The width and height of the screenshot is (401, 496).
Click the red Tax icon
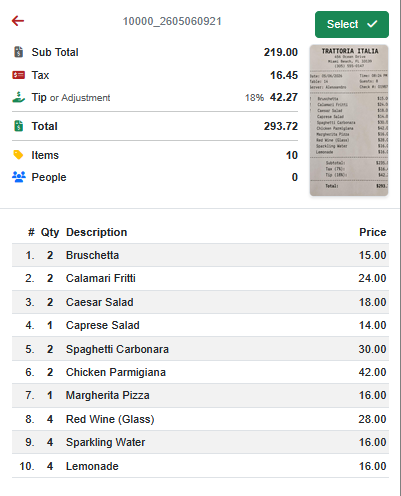point(18,75)
